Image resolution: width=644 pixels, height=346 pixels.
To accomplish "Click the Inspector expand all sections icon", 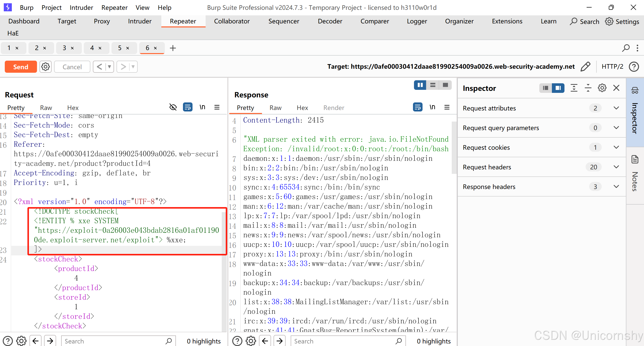I will pos(574,88).
